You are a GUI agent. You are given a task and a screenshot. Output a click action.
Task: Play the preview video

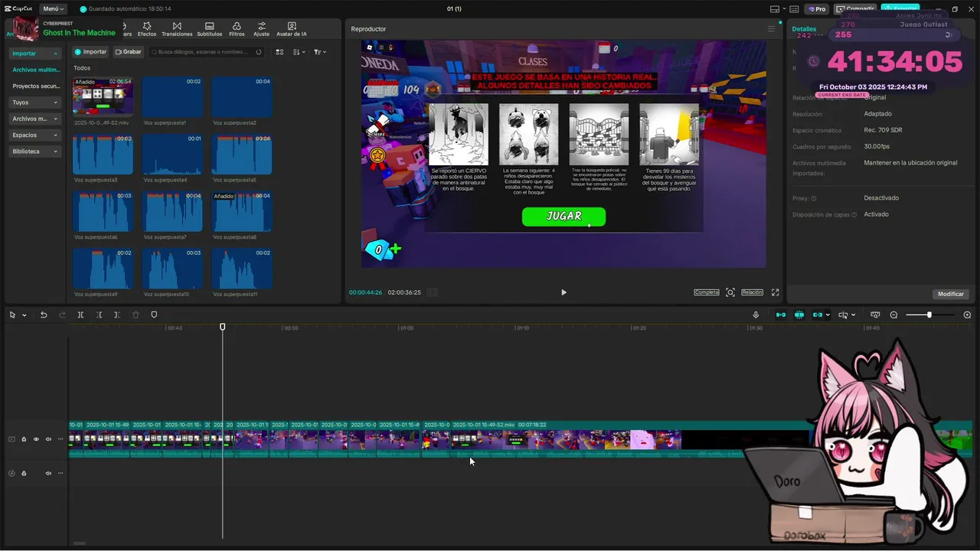(x=563, y=292)
